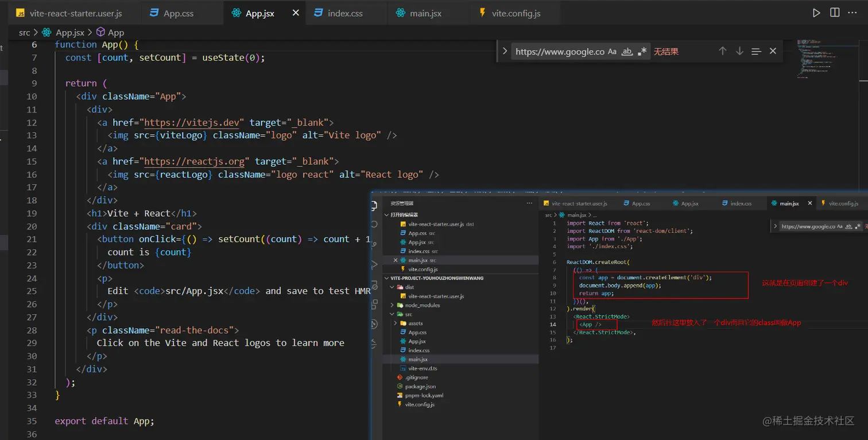
Task: Expand the assets folder
Action: coord(416,323)
